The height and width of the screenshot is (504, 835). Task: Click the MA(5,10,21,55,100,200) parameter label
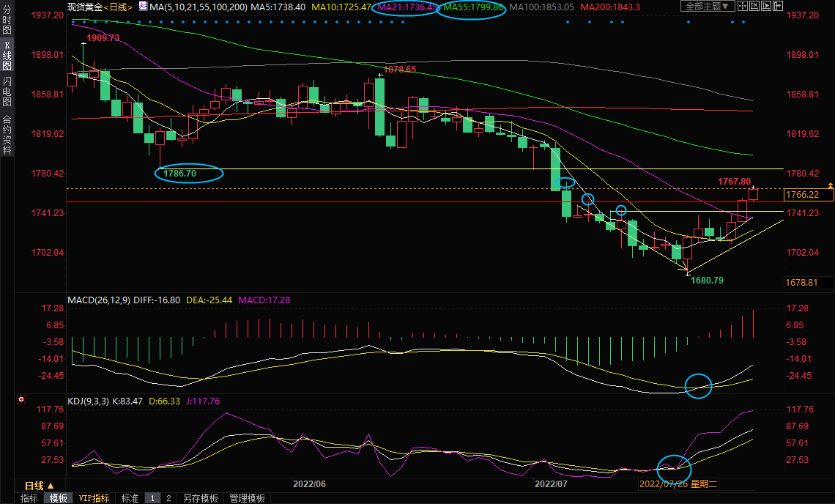point(198,7)
